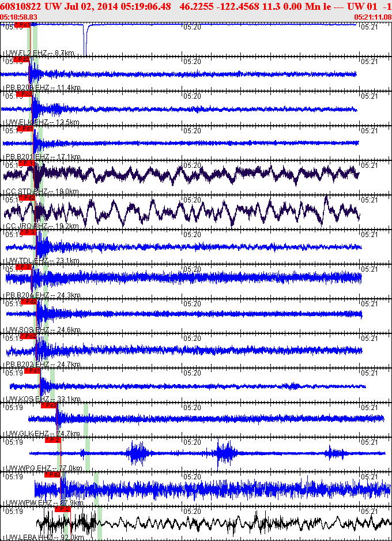Select the 05:19 time label on UW.KOS trace
Image resolution: width=392 pixels, height=541 pixels.
click(x=14, y=373)
